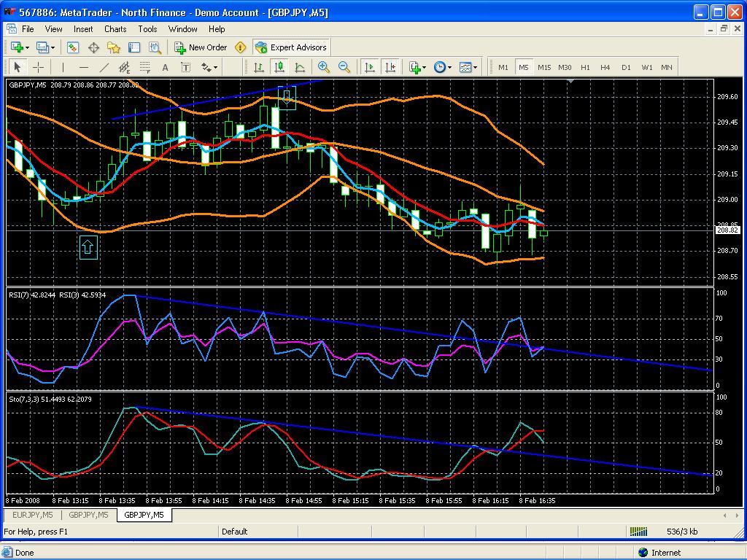Expand the chart templates dropdown

pyautogui.click(x=476, y=67)
